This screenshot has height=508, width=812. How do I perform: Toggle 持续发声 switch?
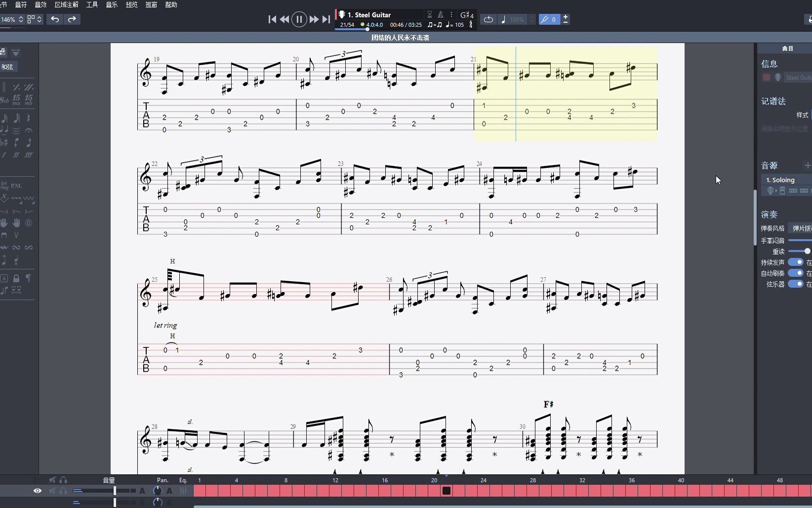point(796,262)
